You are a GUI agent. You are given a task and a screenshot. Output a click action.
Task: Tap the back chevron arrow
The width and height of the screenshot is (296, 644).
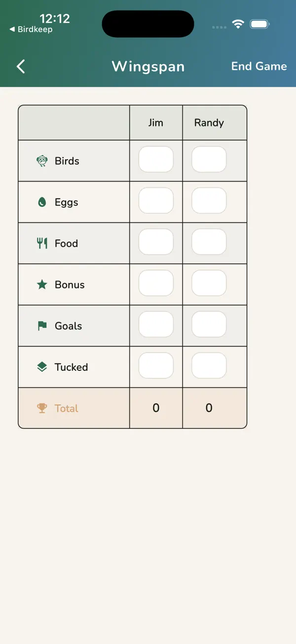[x=21, y=67]
